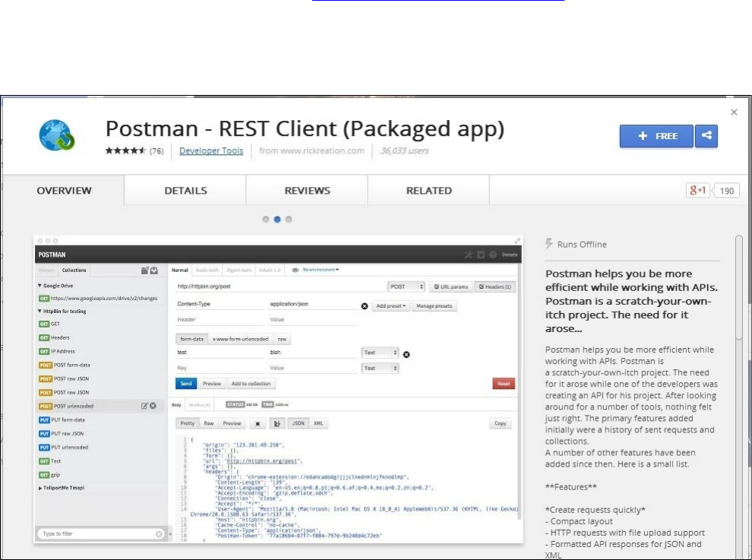Open the No environment dropdown
752x560 pixels.
(321, 270)
